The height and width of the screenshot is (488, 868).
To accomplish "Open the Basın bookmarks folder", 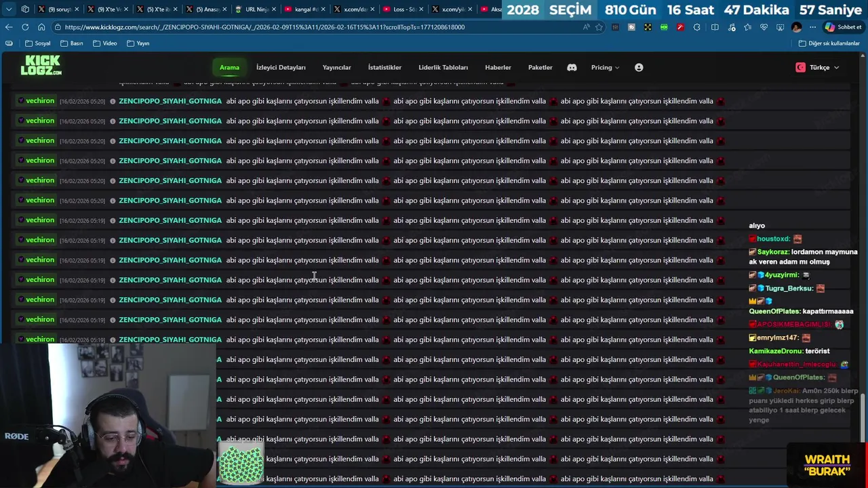I will pyautogui.click(x=72, y=43).
